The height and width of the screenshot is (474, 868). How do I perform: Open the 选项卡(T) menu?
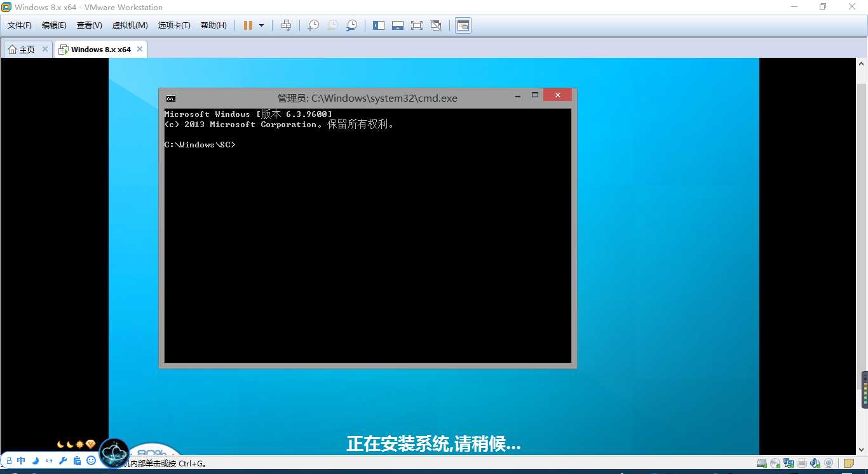pos(174,25)
